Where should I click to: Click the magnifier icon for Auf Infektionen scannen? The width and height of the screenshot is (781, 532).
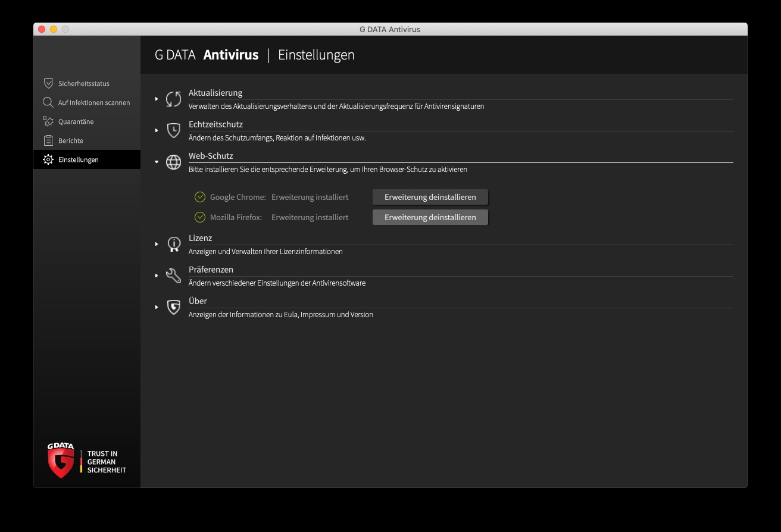point(49,102)
